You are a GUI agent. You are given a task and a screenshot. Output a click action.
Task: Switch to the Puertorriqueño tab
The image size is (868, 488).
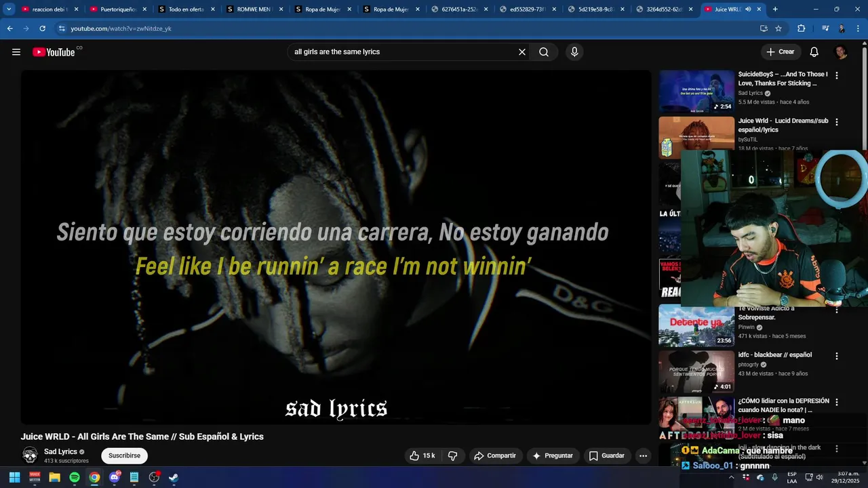[118, 9]
